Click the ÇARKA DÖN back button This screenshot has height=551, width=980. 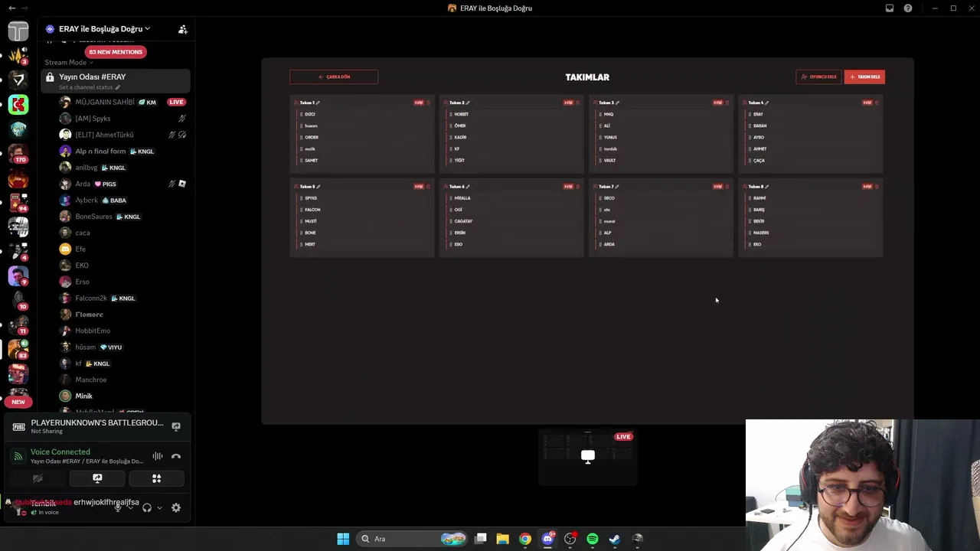point(334,77)
